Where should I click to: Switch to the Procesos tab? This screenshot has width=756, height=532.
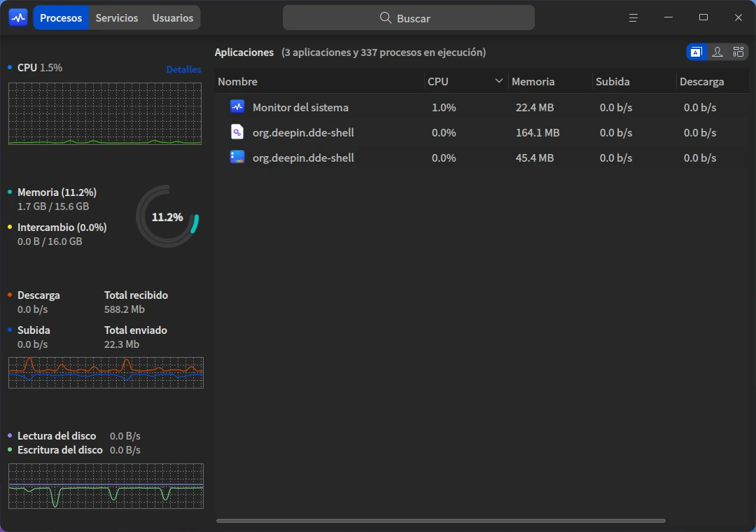coord(61,17)
